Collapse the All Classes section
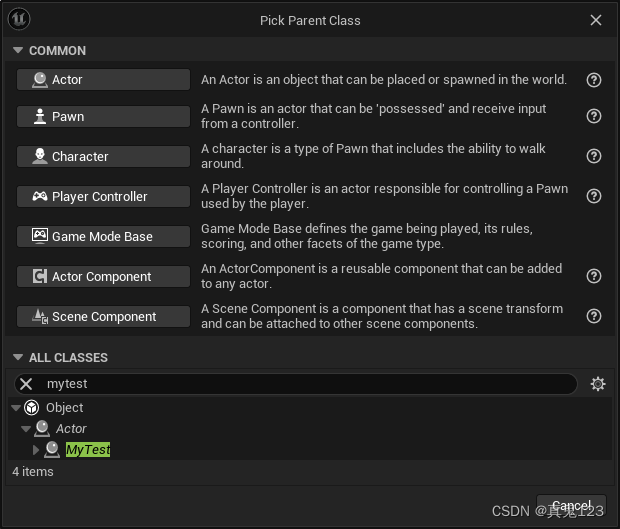 tap(17, 358)
